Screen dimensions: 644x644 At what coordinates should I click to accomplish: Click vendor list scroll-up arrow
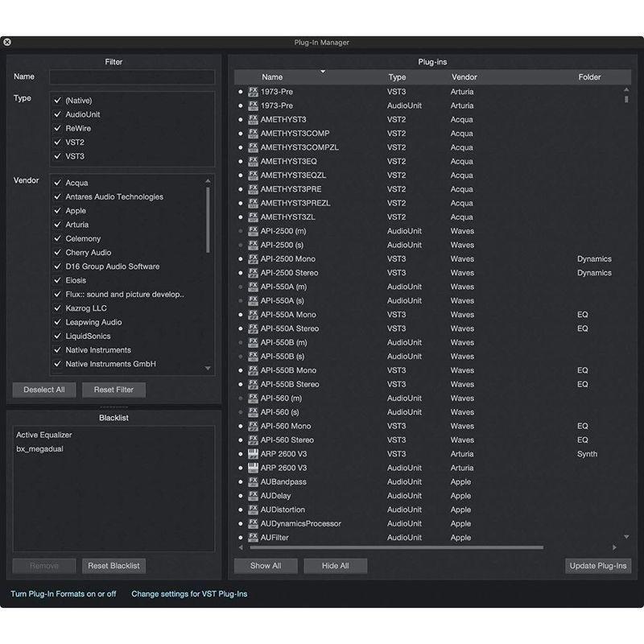[x=208, y=181]
